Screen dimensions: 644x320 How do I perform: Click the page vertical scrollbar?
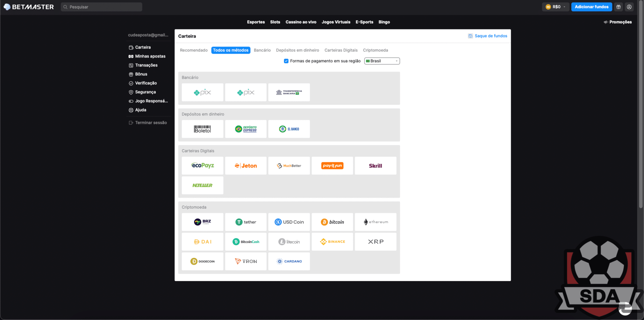641,104
